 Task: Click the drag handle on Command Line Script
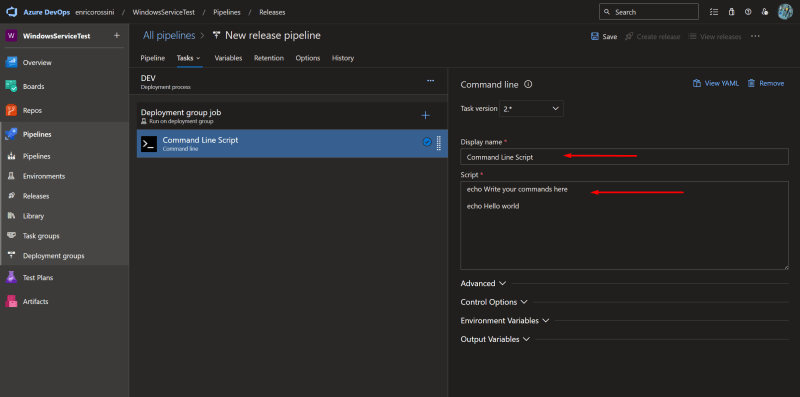pyautogui.click(x=439, y=143)
